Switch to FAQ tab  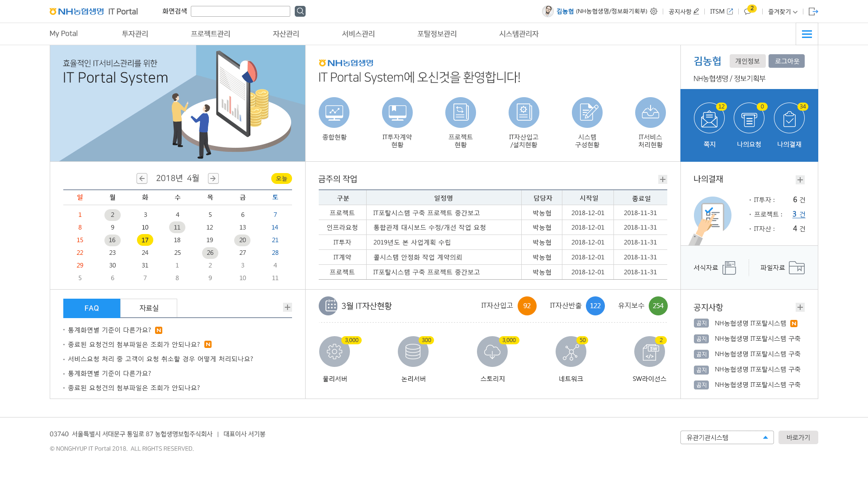tap(92, 308)
